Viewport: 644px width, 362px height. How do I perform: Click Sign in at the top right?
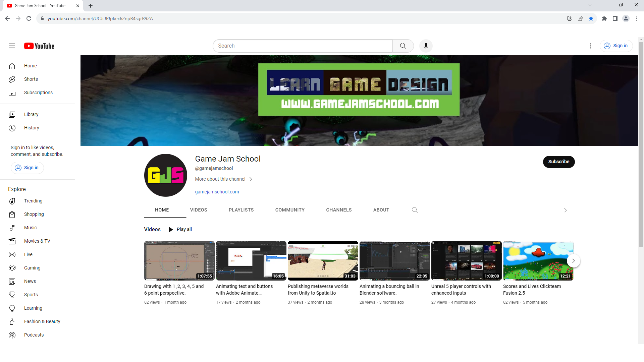(x=616, y=46)
